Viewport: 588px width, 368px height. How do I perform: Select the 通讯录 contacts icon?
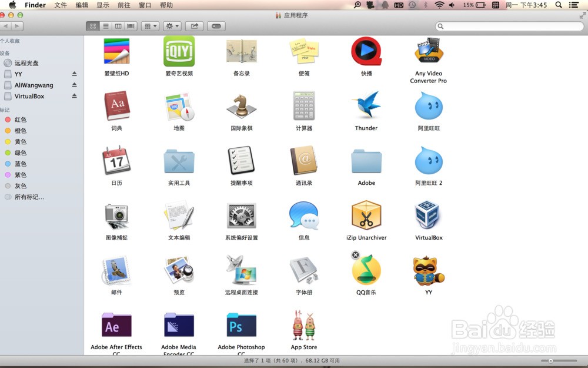(x=304, y=160)
